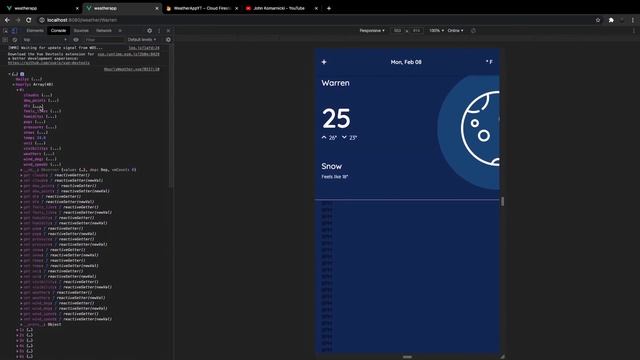Viewport: 640px width, 360px height.
Task: Invoke the clouds property getter (...)
Action: pyautogui.click(x=47, y=95)
